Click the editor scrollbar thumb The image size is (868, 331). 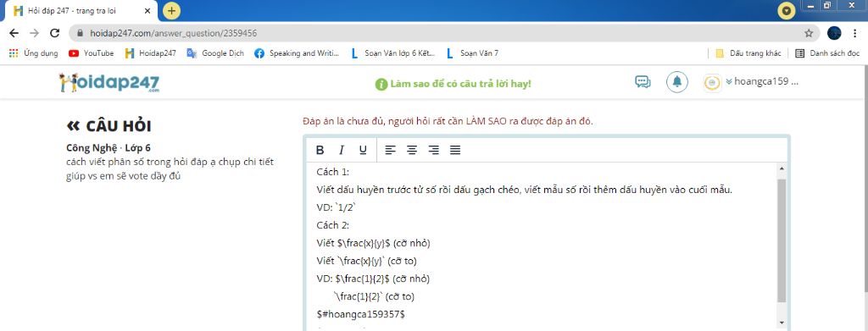(x=782, y=240)
